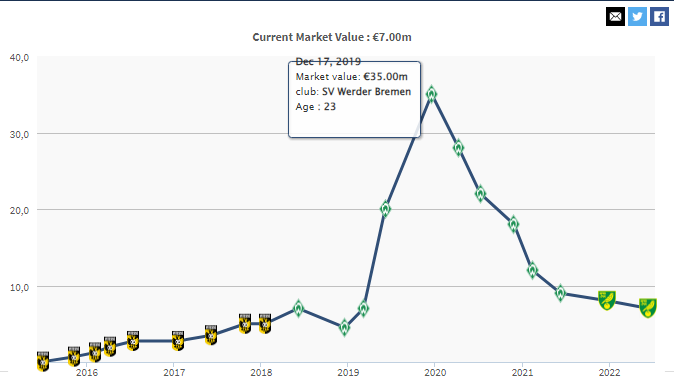Share the chart via the email envelope icon

click(615, 17)
